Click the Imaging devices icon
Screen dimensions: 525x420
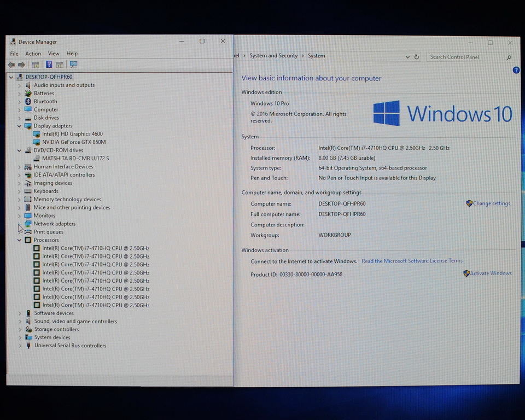pos(28,183)
